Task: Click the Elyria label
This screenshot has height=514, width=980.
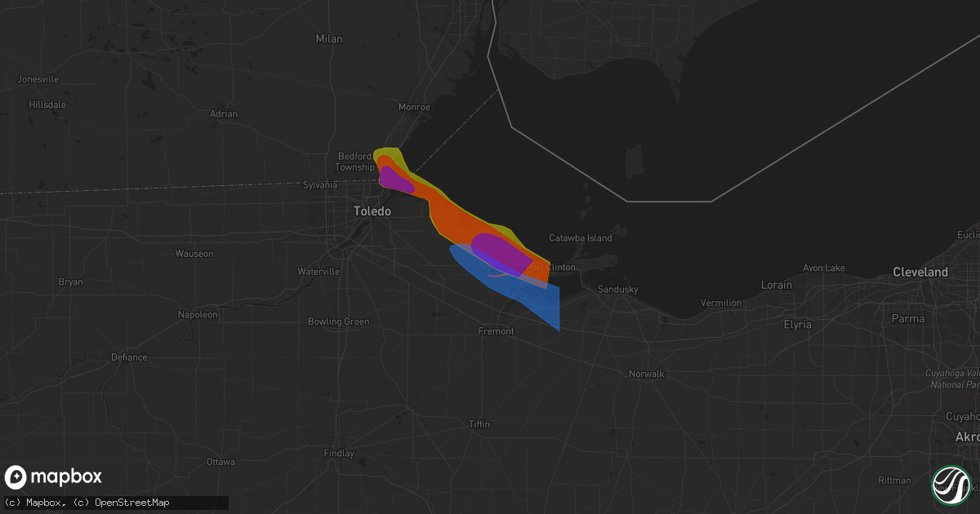Action: (x=797, y=325)
